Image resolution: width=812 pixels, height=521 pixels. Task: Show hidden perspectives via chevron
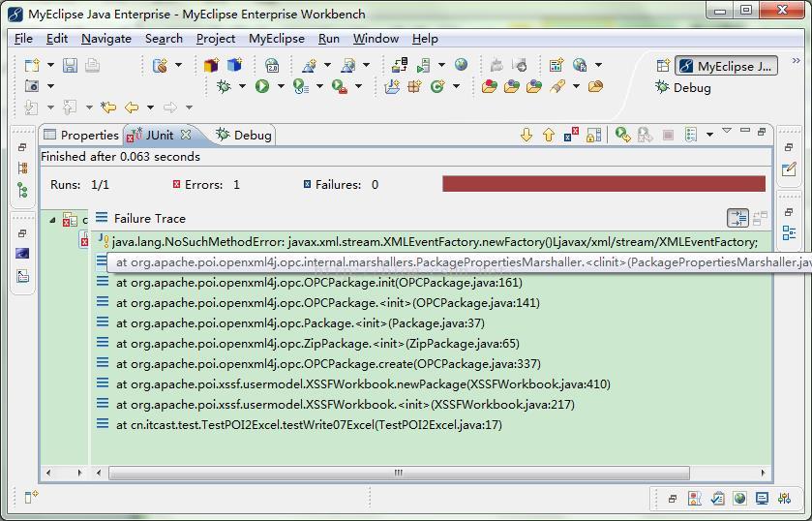796,61
